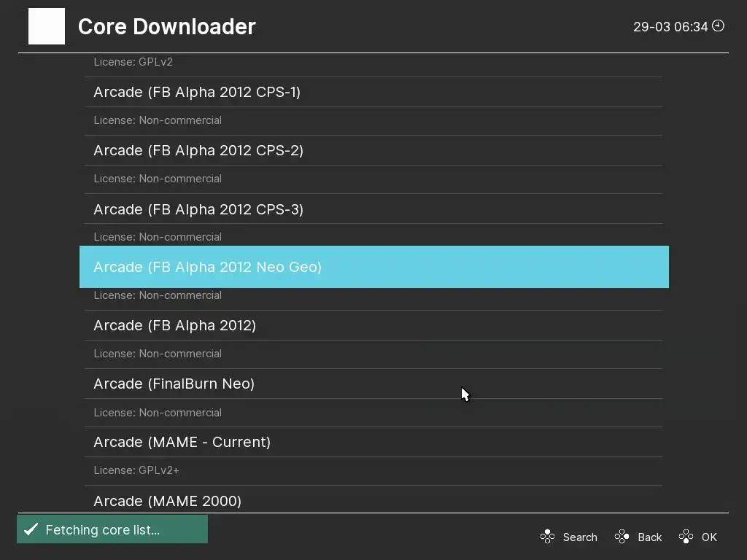Viewport: 747px width, 560px height.
Task: Click the Core Downloader title text
Action: [x=167, y=26]
